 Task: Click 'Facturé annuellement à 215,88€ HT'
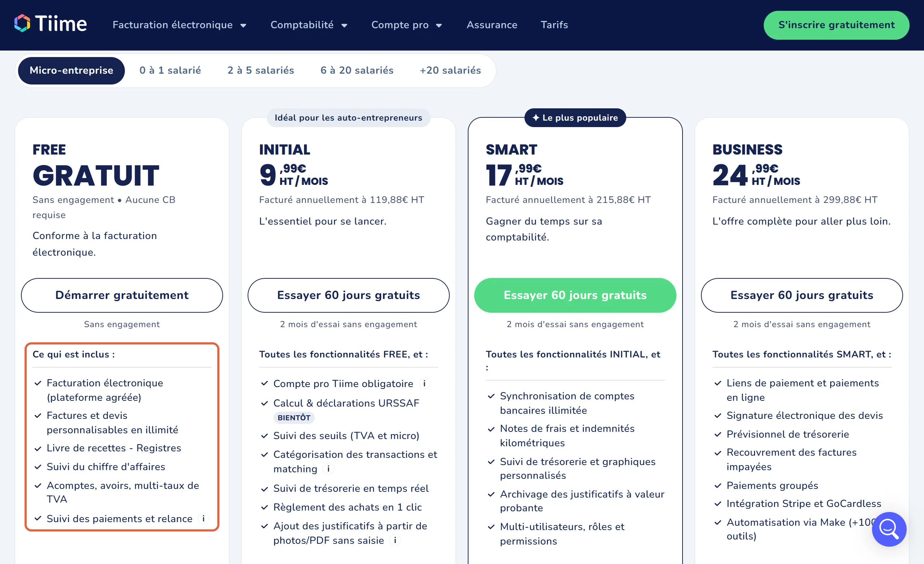568,200
